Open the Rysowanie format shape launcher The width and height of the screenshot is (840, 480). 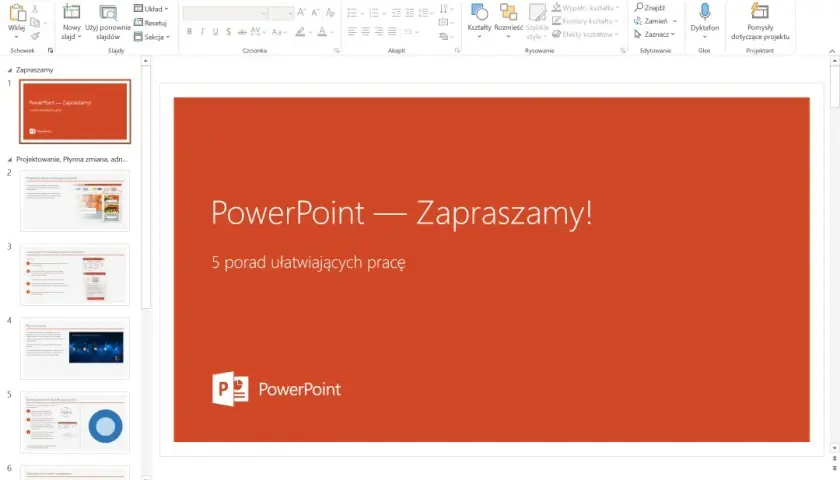pos(622,51)
